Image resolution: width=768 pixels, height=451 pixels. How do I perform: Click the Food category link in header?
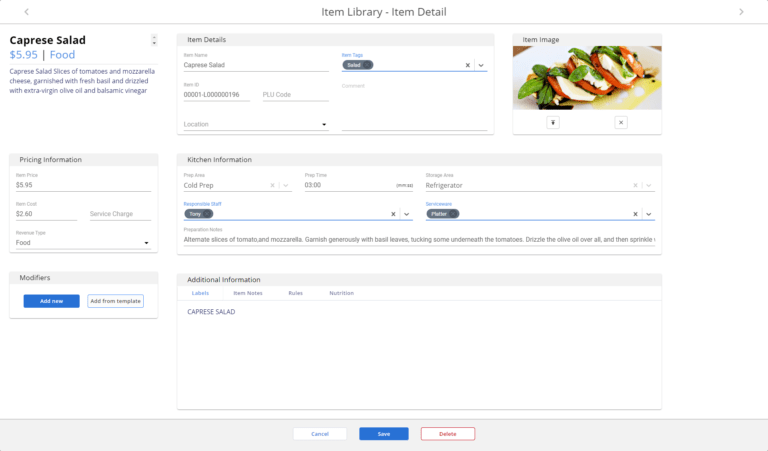(x=62, y=55)
